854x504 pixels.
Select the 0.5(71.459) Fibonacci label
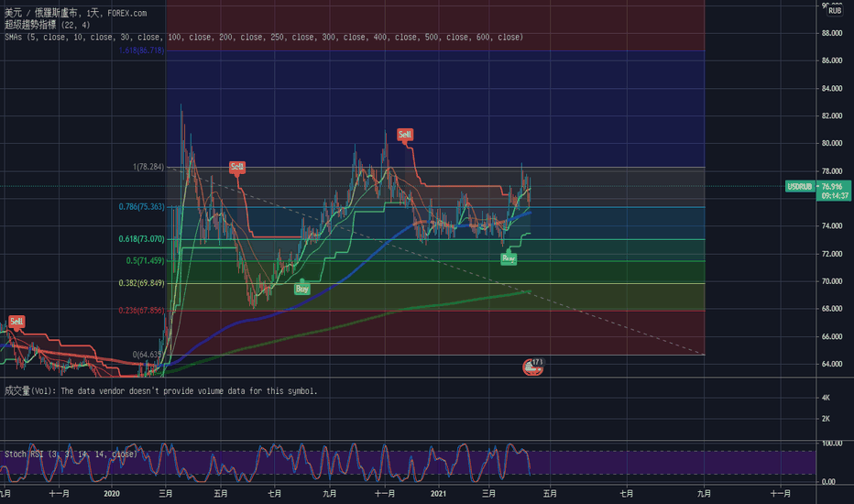tap(145, 260)
